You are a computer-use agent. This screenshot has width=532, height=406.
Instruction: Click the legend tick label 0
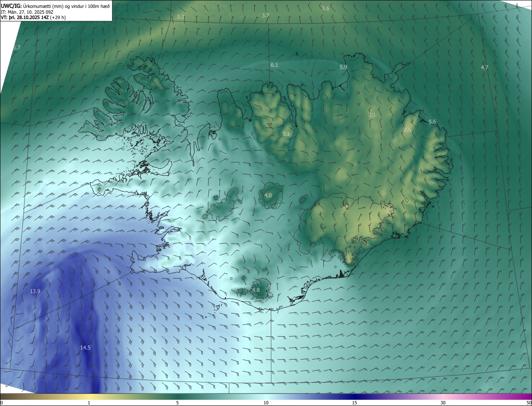click(2, 403)
